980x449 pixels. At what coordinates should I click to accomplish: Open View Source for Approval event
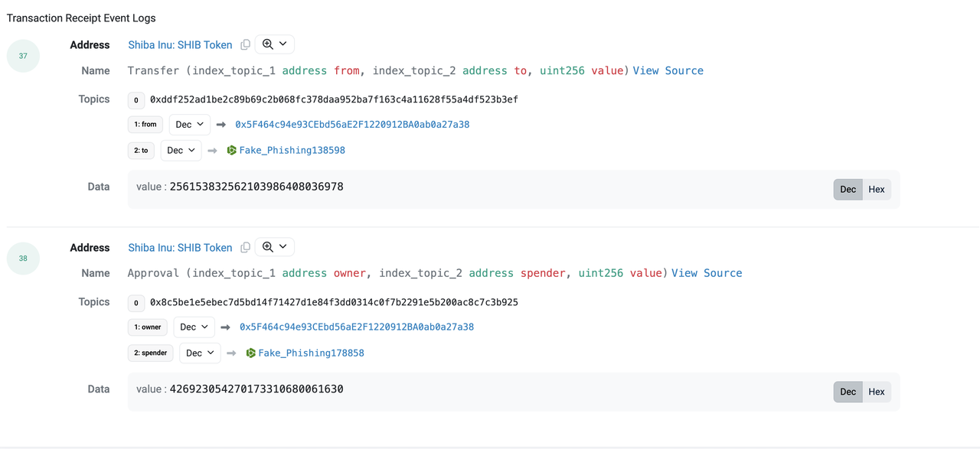707,273
